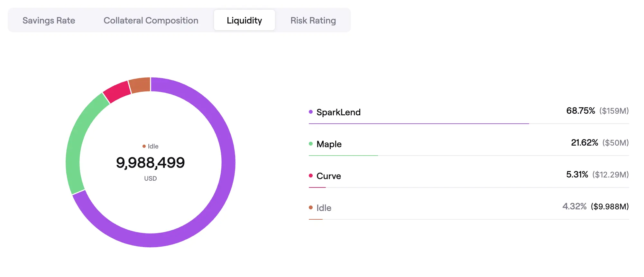Go to the Risk Rating tab
The width and height of the screenshot is (644, 277).
click(313, 20)
